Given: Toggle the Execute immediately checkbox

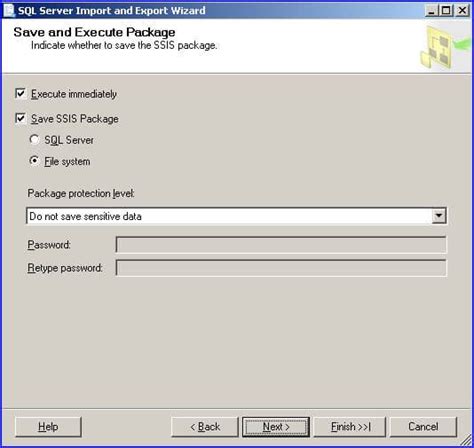Looking at the screenshot, I should coord(20,94).
